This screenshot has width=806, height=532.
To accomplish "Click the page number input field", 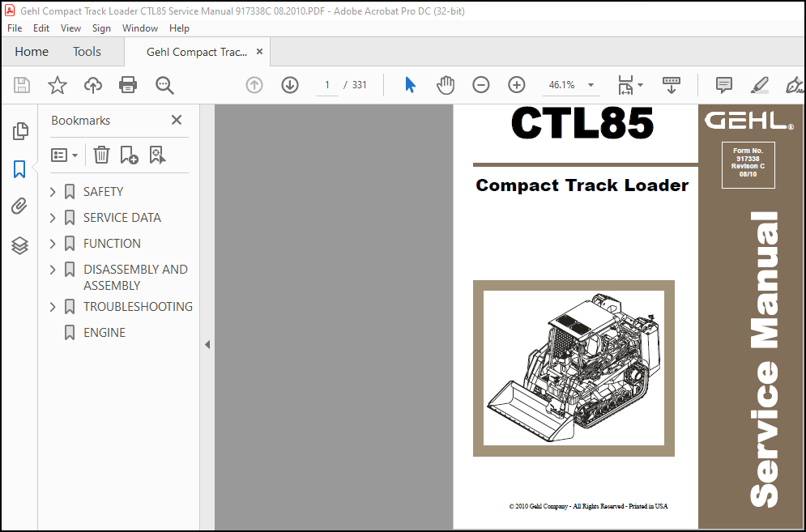I will tap(327, 85).
